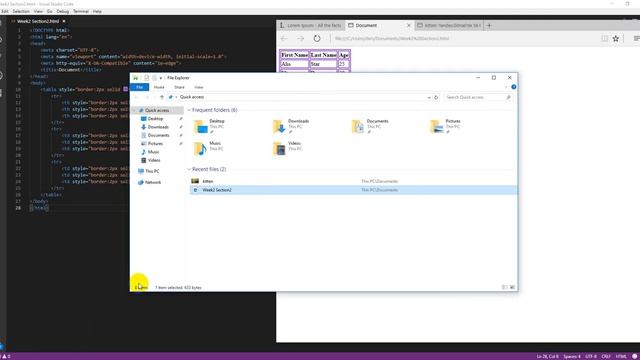Viewport: 640px width, 360px height.
Task: Add page to favorites with star icon
Action: (x=616, y=38)
